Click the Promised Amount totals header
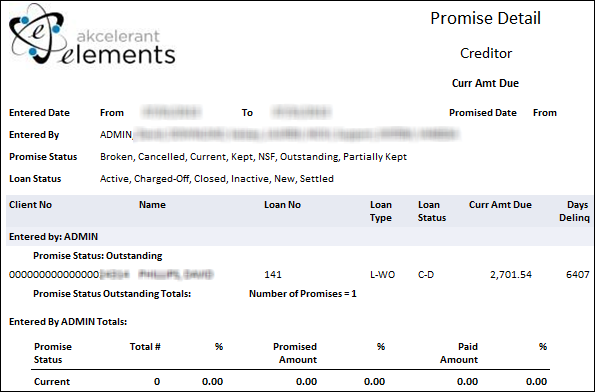This screenshot has width=595, height=392. click(x=295, y=353)
